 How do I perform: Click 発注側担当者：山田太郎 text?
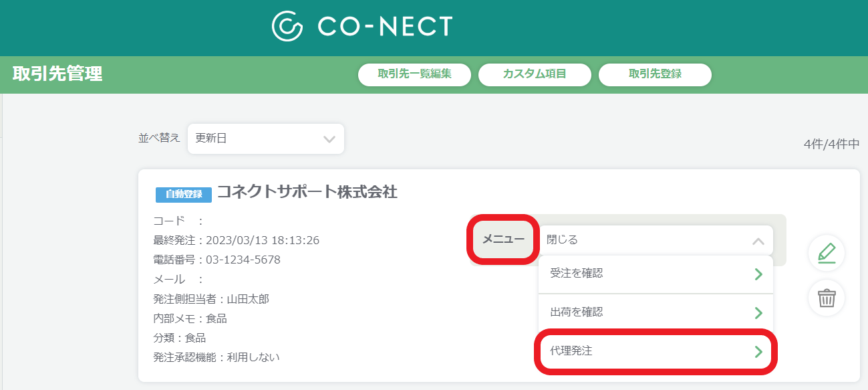tap(211, 299)
